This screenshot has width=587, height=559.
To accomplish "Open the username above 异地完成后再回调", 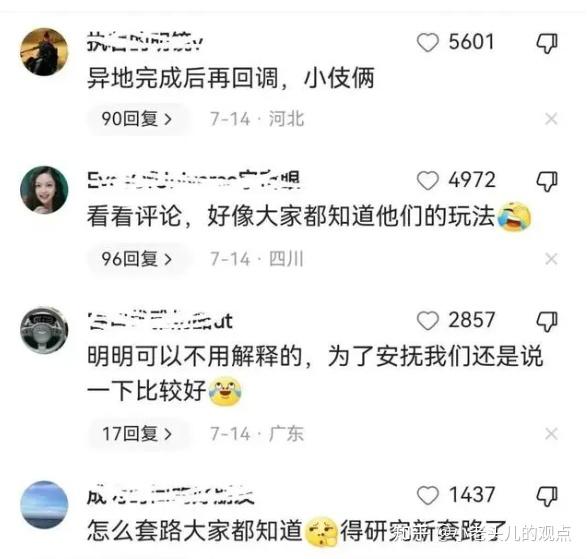I will tap(145, 42).
